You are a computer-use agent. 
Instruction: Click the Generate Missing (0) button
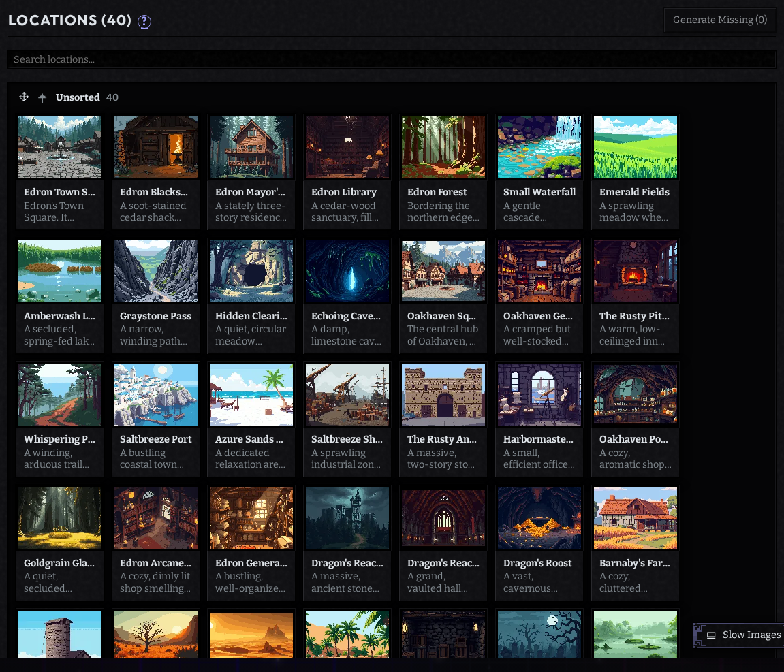click(719, 20)
